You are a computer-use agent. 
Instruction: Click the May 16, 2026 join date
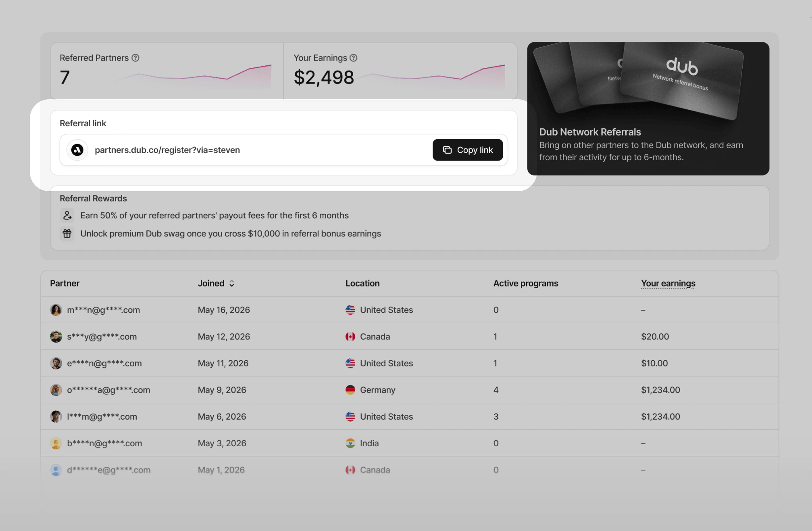(224, 310)
